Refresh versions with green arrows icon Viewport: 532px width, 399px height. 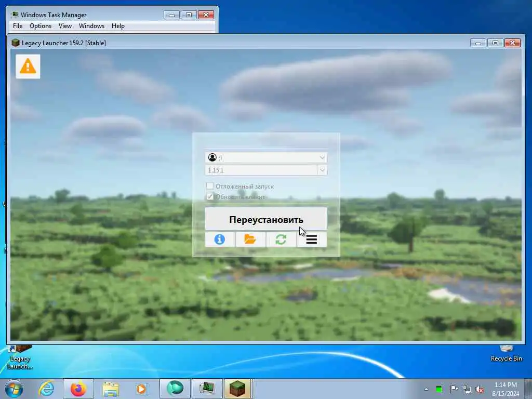[x=281, y=240]
